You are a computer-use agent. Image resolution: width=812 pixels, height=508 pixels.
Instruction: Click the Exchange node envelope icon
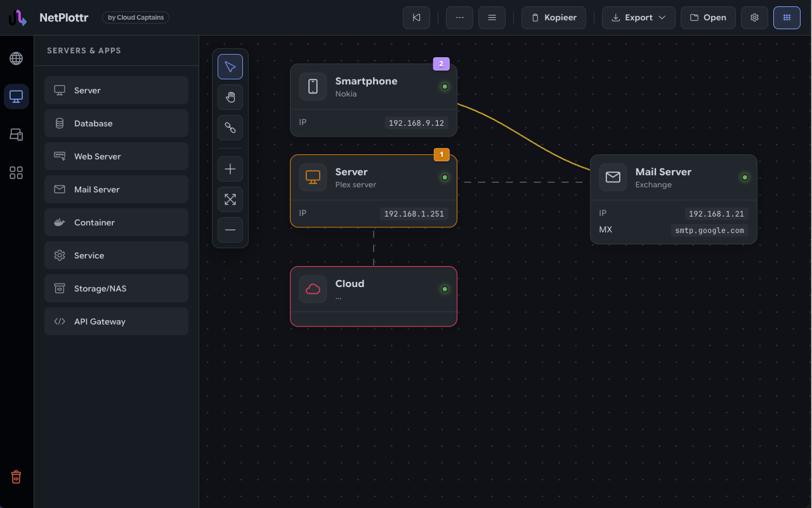613,177
